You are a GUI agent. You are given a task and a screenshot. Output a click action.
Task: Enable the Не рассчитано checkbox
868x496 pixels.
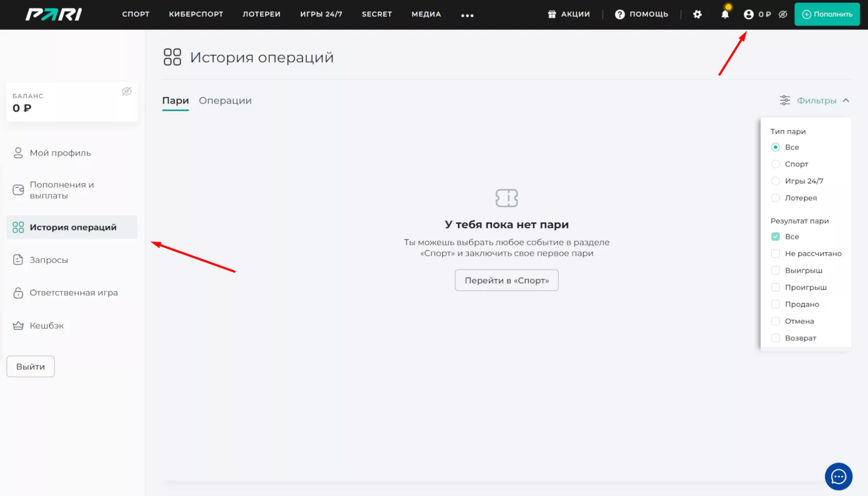(x=775, y=253)
